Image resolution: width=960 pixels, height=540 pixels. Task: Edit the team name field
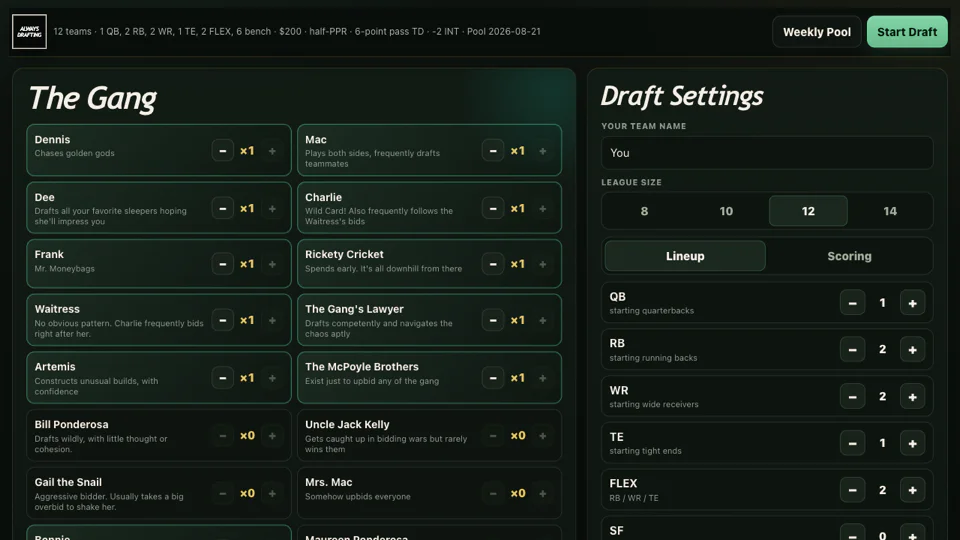pyautogui.click(x=767, y=153)
